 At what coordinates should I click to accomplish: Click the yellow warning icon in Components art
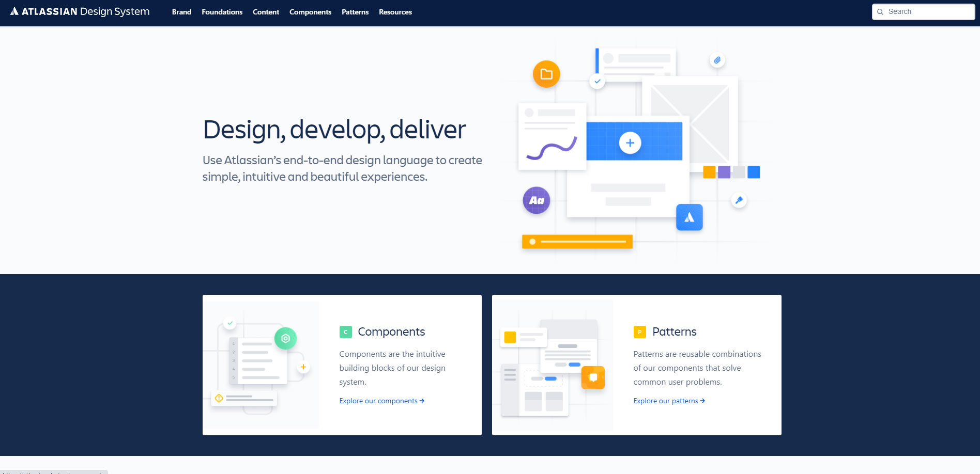(x=219, y=398)
